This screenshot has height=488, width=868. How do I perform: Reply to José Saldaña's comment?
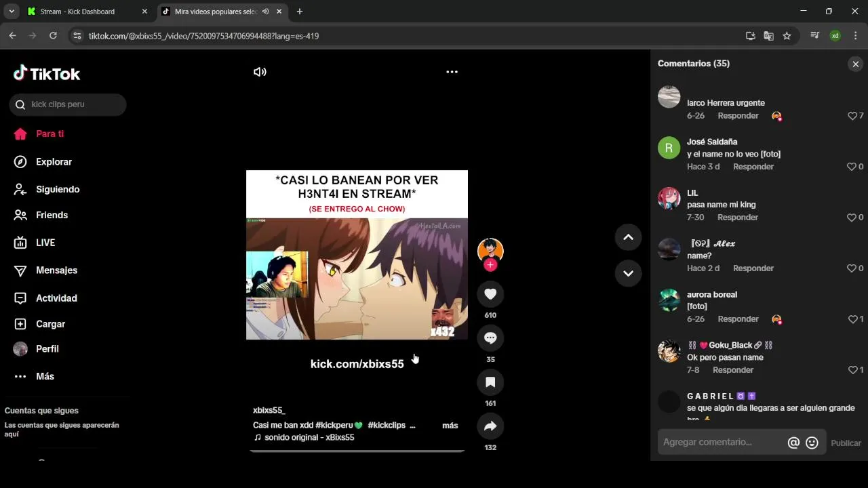click(x=753, y=167)
